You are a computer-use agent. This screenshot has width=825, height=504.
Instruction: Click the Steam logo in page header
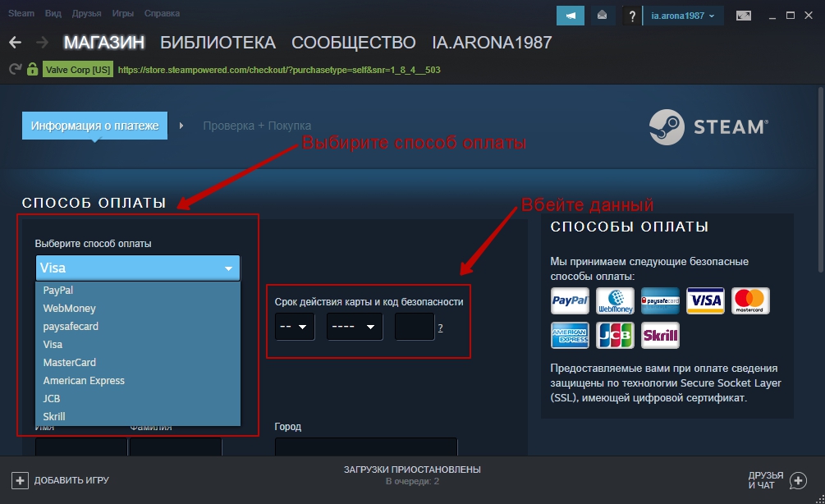[708, 126]
